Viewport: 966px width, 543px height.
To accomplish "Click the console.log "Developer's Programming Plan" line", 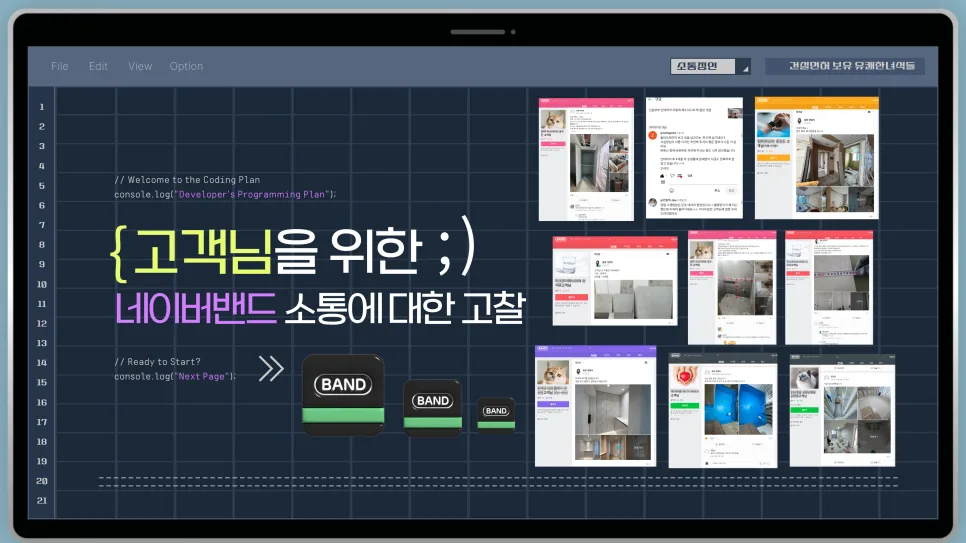I will coord(225,195).
